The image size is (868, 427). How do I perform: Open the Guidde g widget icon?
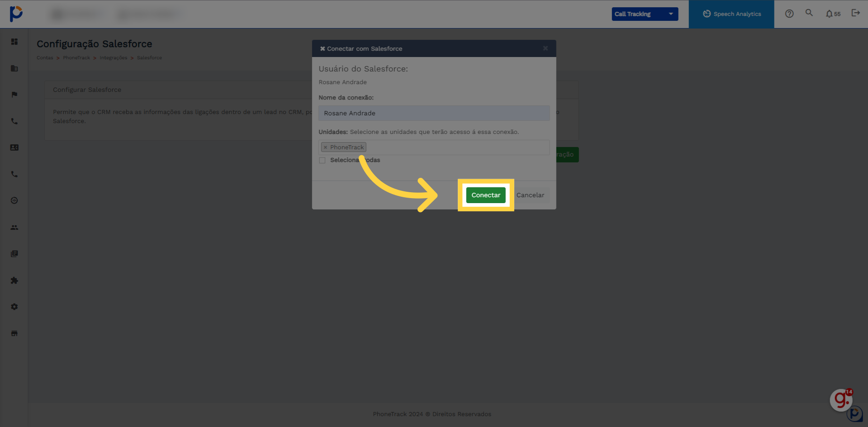pos(841,400)
